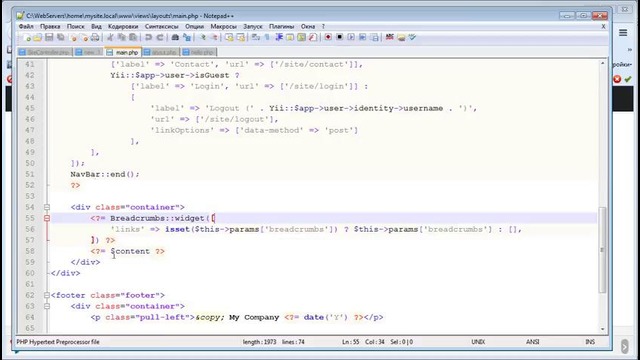Click the INS mode status field
Image resolution: width=640 pixels, height=360 pixels.
590,342
